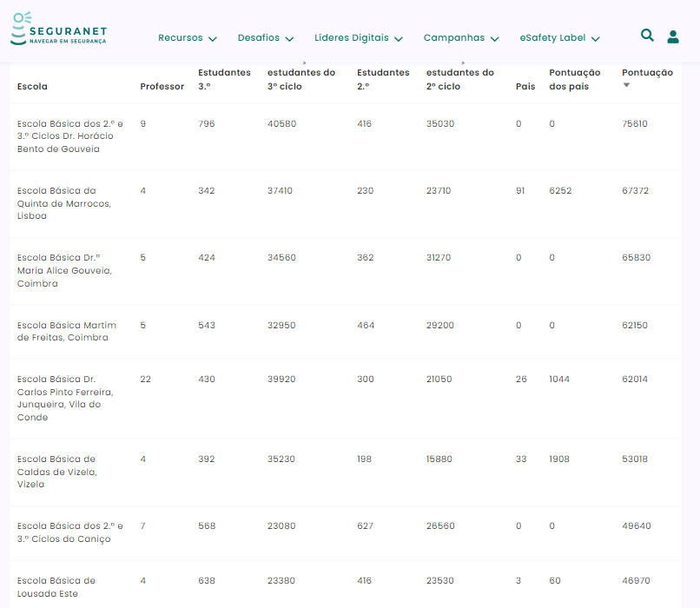
Task: Click the 2nd cycle score 29200
Action: point(439,325)
